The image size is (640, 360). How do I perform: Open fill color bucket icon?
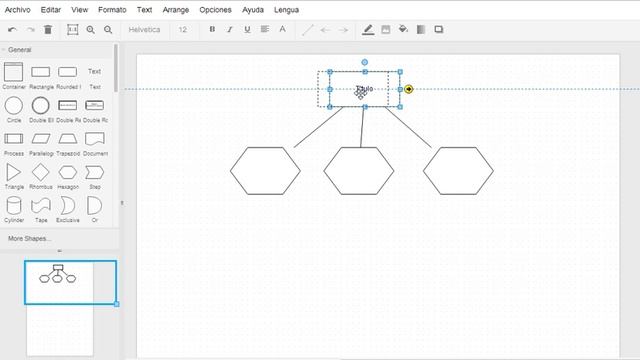pos(403,29)
